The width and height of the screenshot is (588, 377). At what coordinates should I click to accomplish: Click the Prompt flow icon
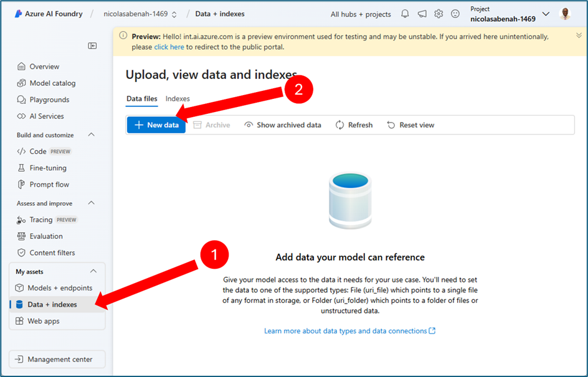coord(21,184)
